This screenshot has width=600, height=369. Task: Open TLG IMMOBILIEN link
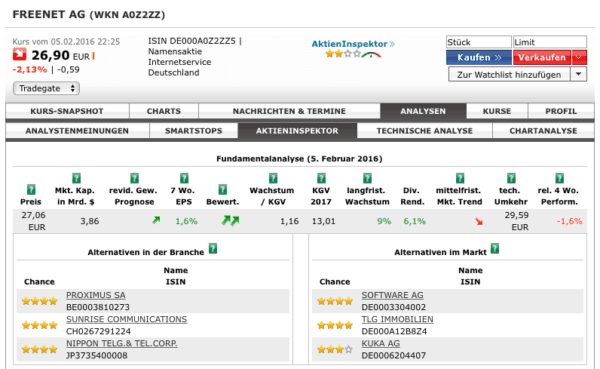click(x=398, y=319)
